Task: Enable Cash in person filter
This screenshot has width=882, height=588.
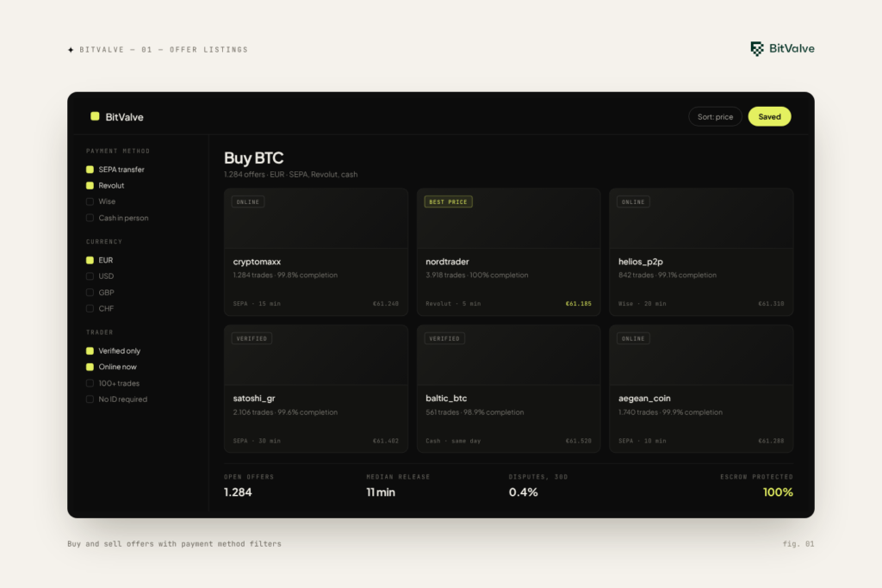Action: click(90, 218)
